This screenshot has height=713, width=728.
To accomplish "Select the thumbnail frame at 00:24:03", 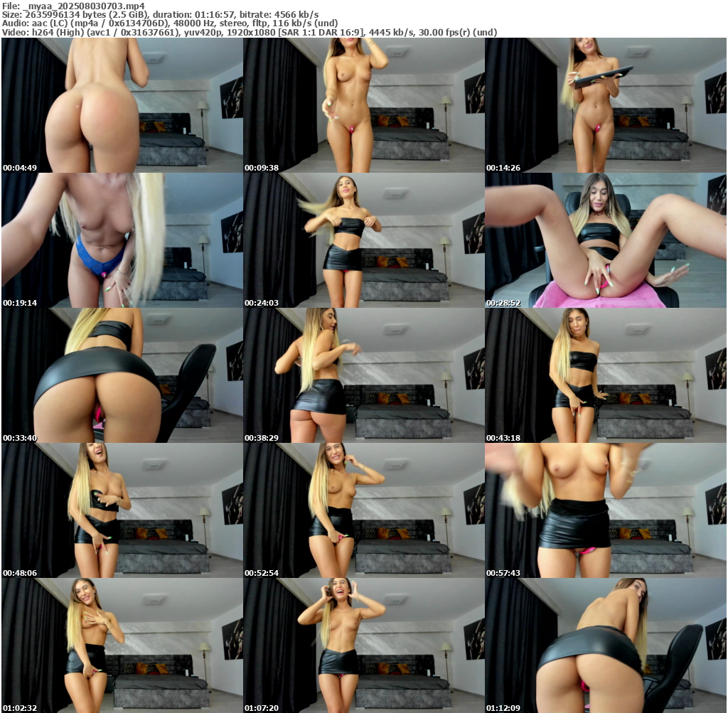I will [364, 240].
